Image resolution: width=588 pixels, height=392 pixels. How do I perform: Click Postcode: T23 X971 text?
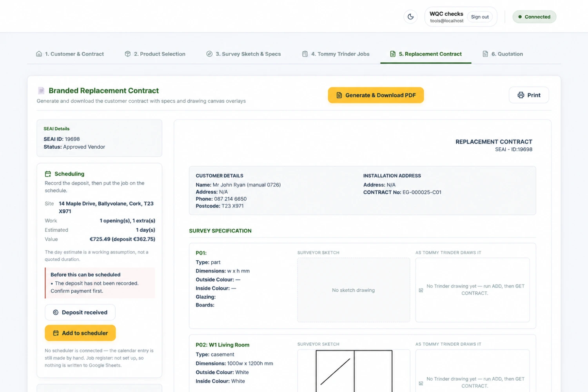coord(220,206)
